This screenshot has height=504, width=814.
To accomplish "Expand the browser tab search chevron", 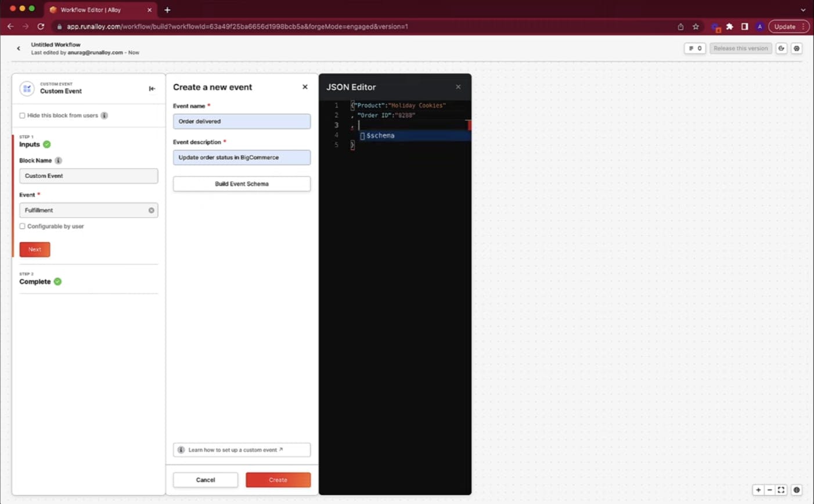I will pos(803,10).
